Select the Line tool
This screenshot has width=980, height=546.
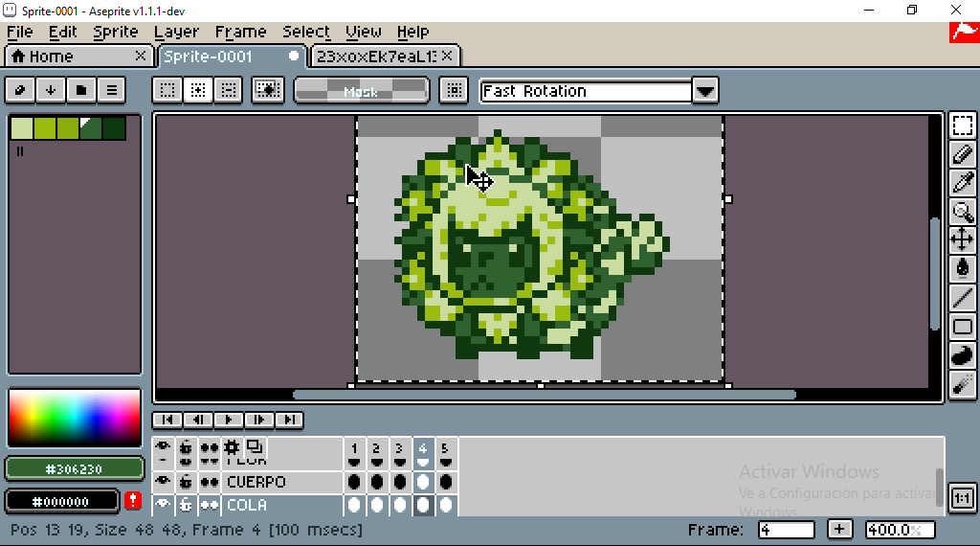tap(962, 298)
